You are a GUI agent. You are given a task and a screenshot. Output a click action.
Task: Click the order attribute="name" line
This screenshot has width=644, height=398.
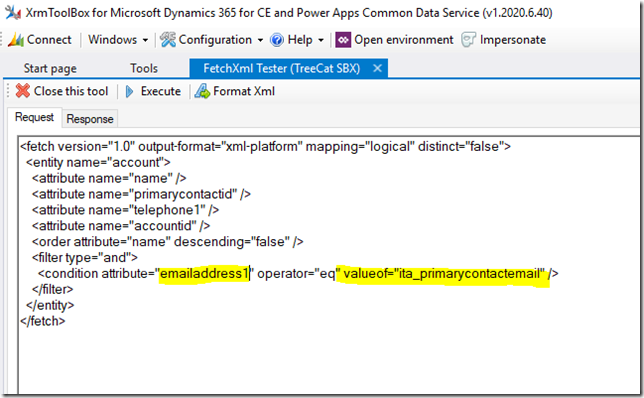(x=168, y=242)
